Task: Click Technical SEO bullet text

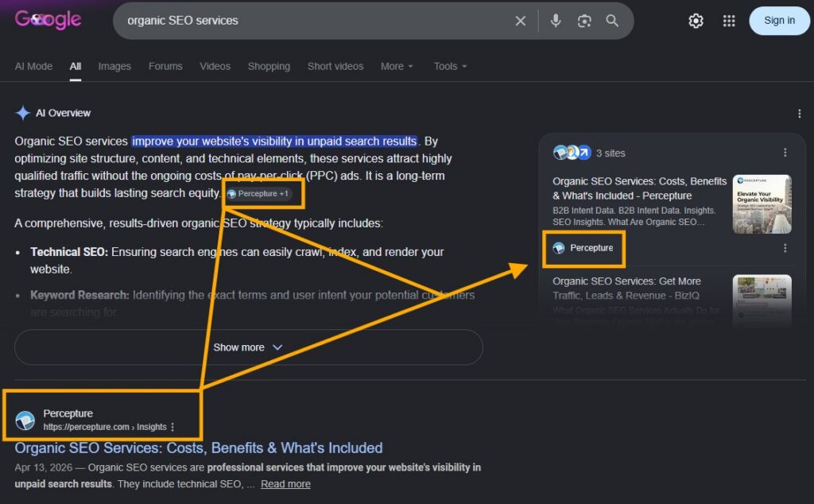Action: click(237, 261)
